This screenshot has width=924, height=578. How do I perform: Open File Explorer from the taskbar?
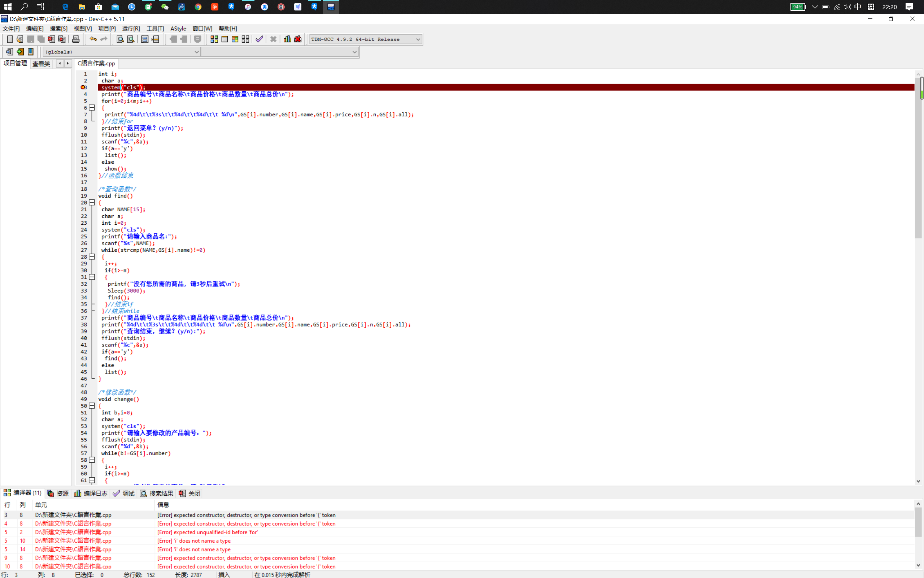pos(82,7)
